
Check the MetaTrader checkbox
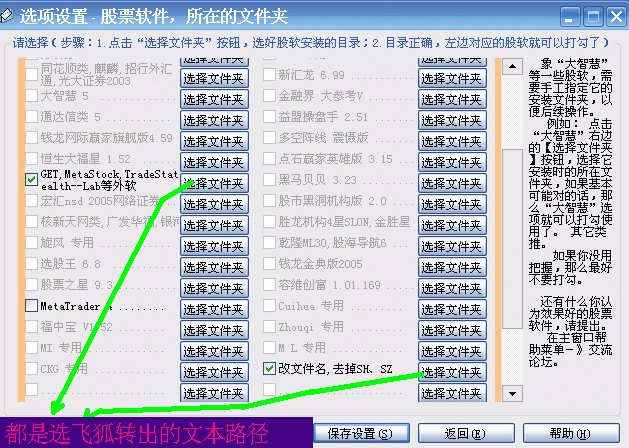click(31, 306)
